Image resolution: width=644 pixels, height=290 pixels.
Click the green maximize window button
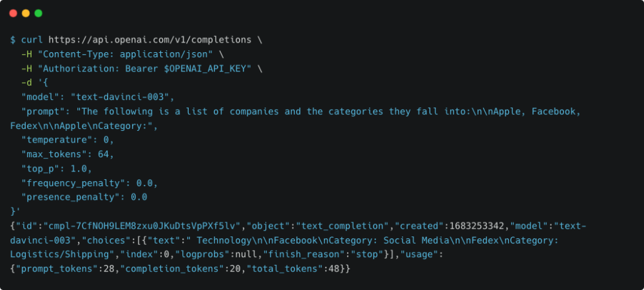click(x=39, y=13)
